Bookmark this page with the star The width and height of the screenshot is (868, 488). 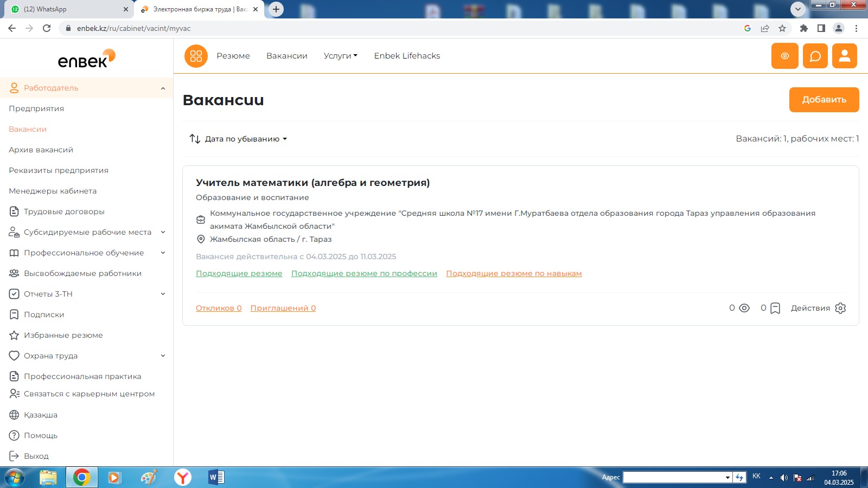tap(782, 28)
